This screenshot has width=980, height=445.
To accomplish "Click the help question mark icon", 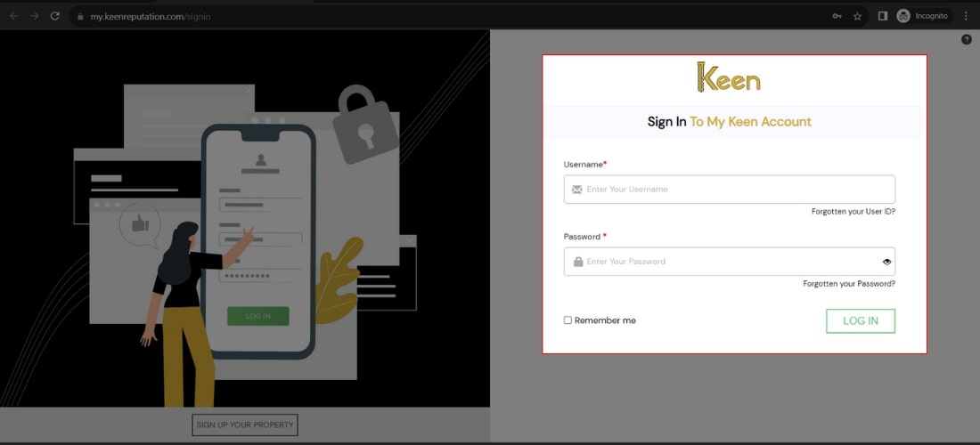I will 967,40.
